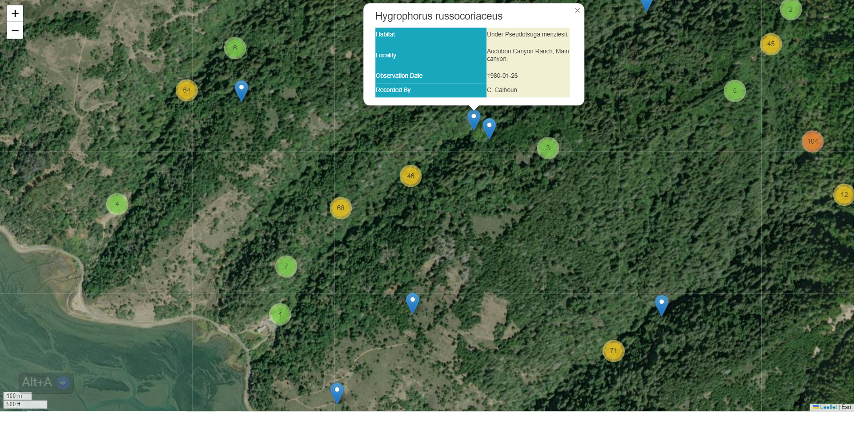The width and height of the screenshot is (868, 425).
Task: Zoom in with the plus button
Action: coord(15,14)
